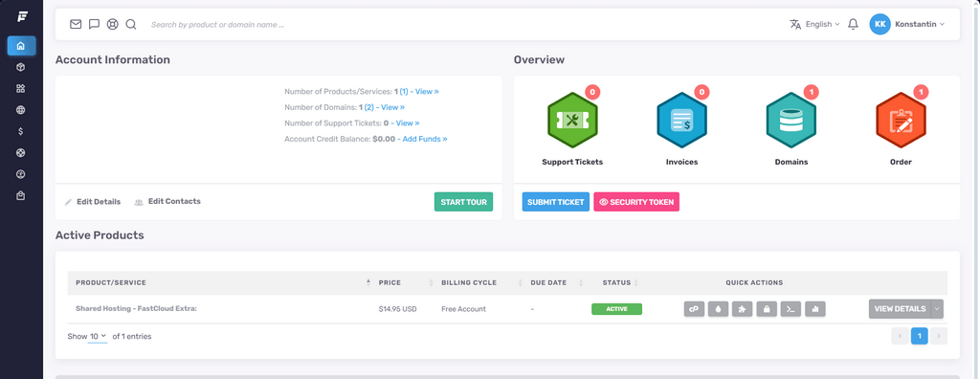
Task: Open the English language dropdown
Action: point(815,24)
